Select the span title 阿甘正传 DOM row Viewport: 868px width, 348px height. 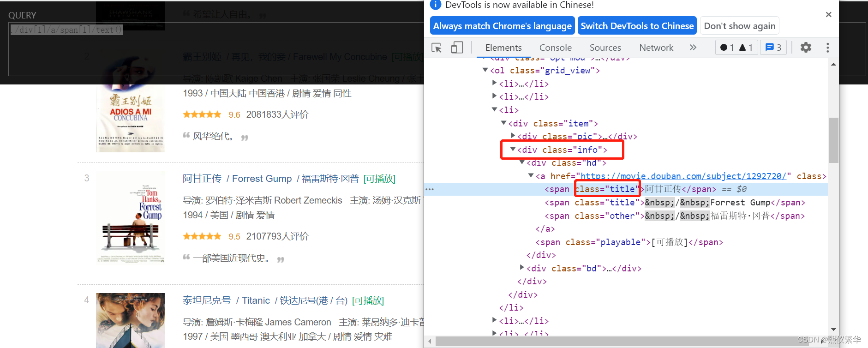click(x=626, y=189)
